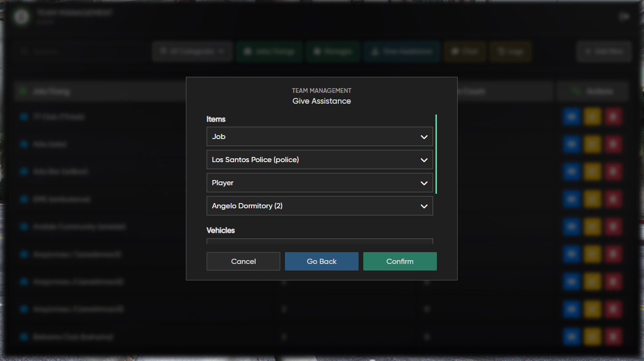This screenshot has width=644, height=361.
Task: Click the Logs icon in the toolbar
Action: (x=501, y=51)
